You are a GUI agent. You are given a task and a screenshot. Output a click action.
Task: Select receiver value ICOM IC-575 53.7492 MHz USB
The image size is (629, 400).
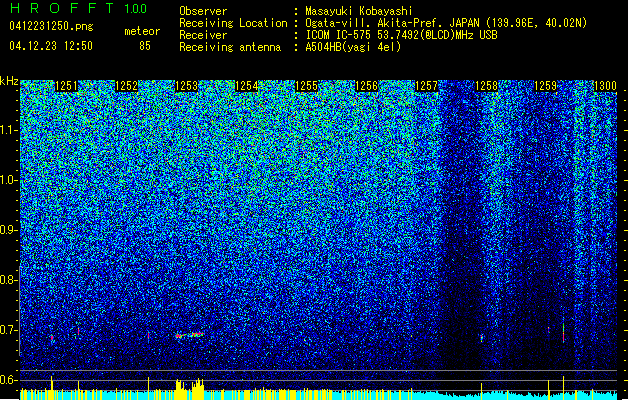tap(402, 35)
